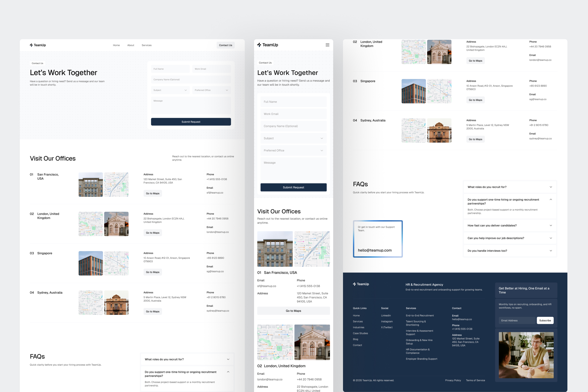Viewport: 588px width, 392px height.
Task: Click the footer Email Address field
Action: click(517, 320)
